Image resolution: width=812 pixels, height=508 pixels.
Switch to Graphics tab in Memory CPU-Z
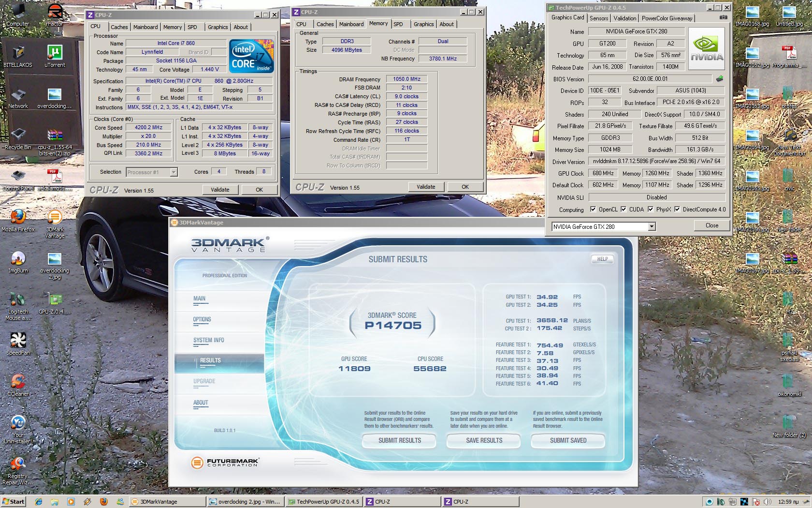pyautogui.click(x=423, y=24)
